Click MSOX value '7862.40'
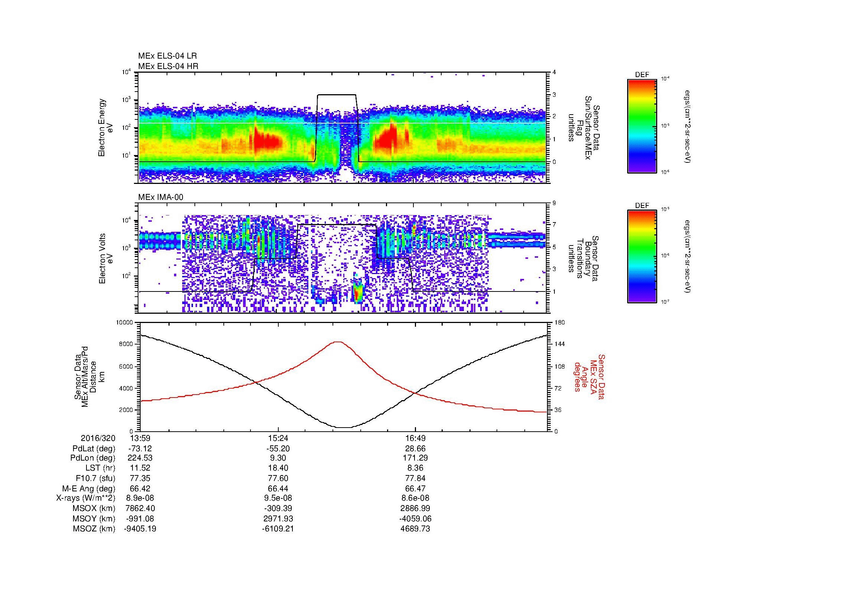The height and width of the screenshot is (613, 868). click(x=140, y=508)
